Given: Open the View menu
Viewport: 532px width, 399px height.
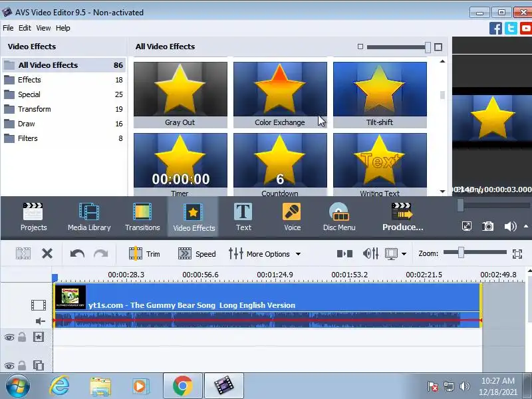Looking at the screenshot, I should click(x=43, y=28).
